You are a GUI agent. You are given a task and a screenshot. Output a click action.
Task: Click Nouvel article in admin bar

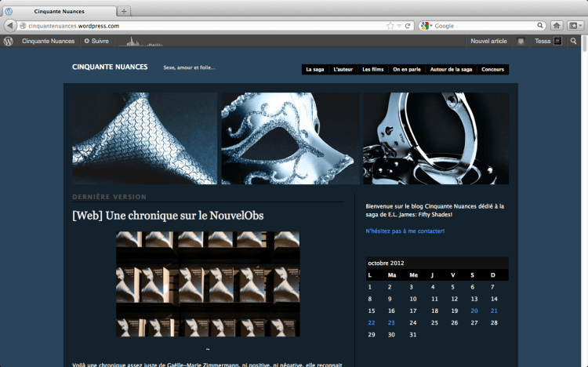click(x=488, y=41)
